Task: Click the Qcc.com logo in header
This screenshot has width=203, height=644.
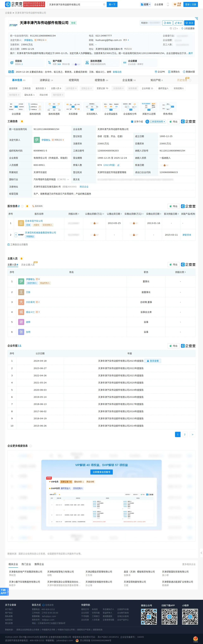Action: point(14,4)
